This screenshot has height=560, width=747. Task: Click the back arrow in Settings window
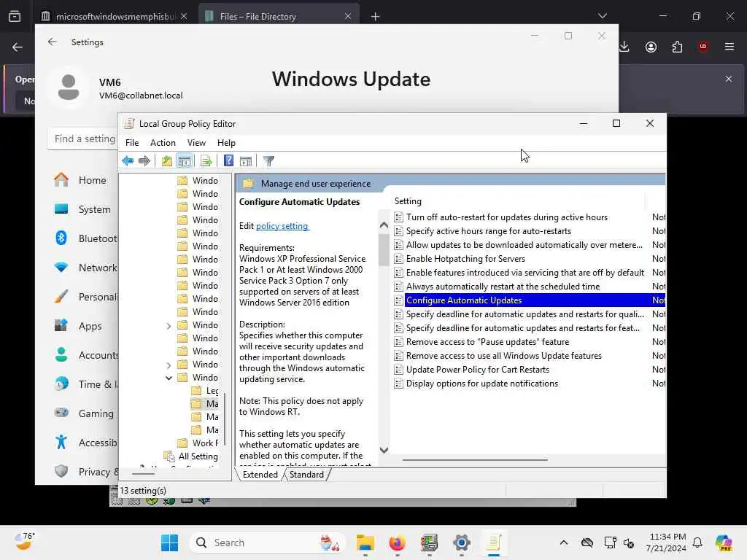(53, 42)
